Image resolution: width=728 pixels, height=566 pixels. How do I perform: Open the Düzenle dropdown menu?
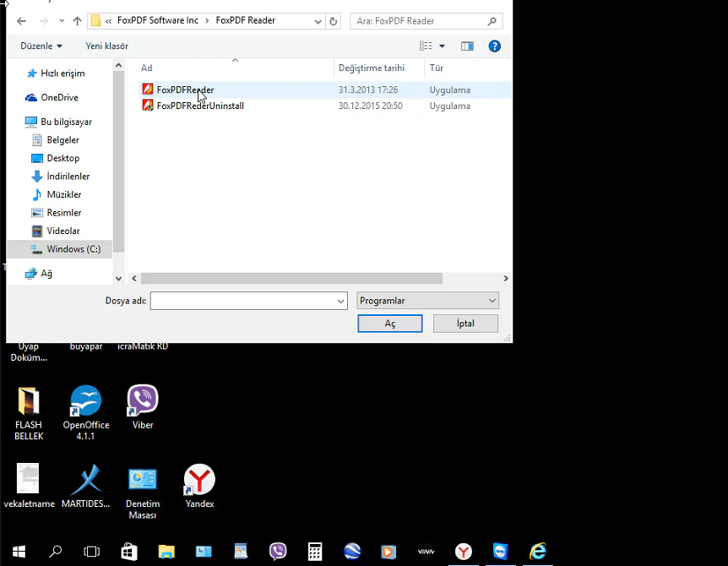pos(41,46)
